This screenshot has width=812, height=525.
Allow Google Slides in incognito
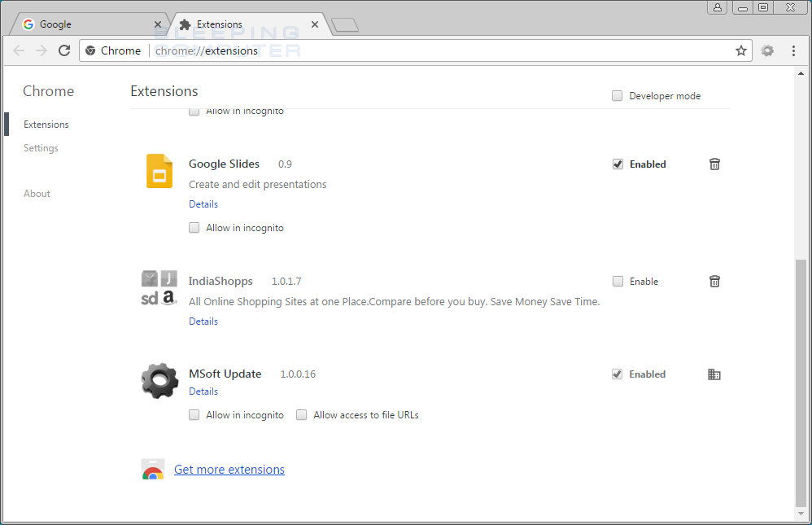[194, 228]
